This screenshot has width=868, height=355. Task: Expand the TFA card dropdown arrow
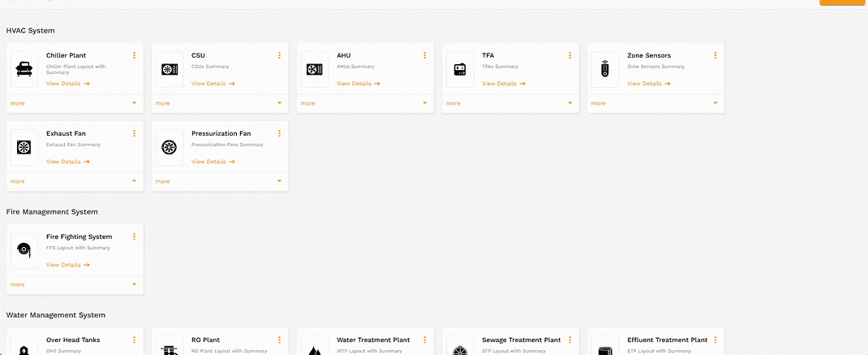(x=569, y=103)
